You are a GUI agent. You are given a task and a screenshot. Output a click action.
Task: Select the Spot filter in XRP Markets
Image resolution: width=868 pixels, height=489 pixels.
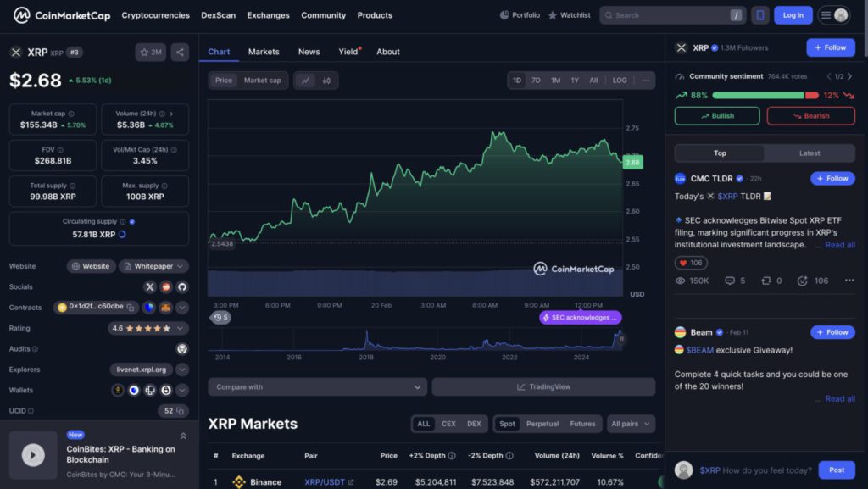tap(506, 423)
